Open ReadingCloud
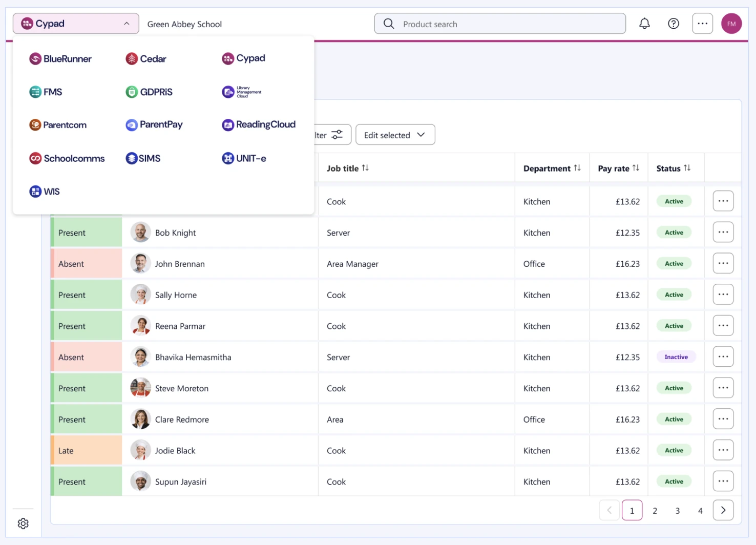The image size is (756, 545). tap(259, 124)
